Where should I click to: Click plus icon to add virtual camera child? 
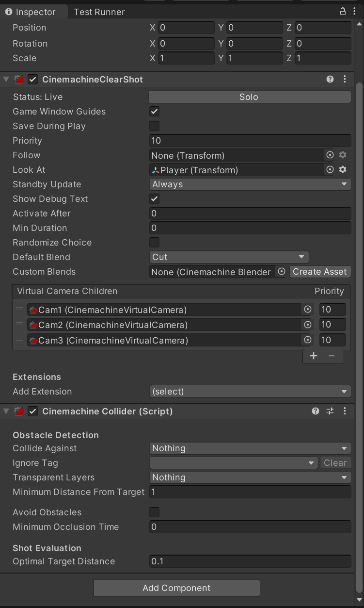pos(314,356)
